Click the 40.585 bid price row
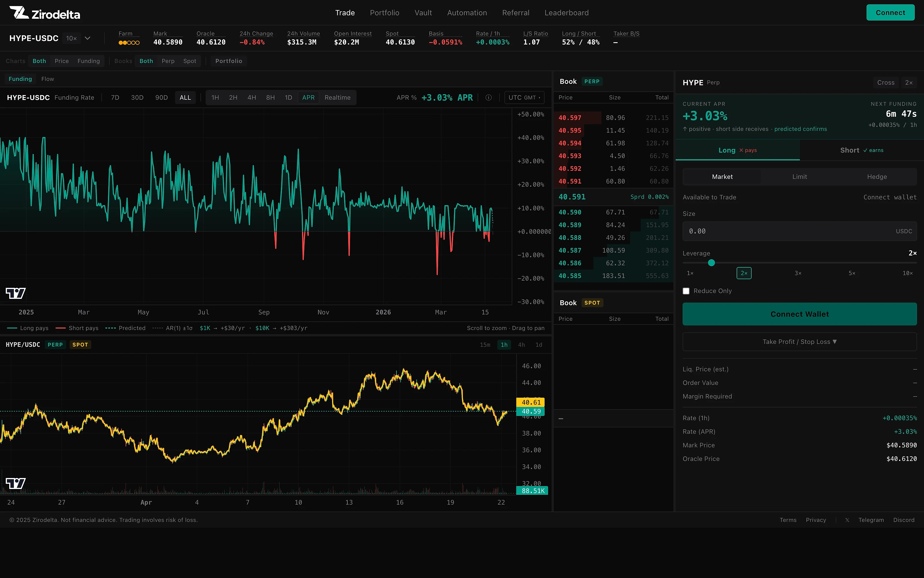This screenshot has width=924, height=578. [614, 276]
